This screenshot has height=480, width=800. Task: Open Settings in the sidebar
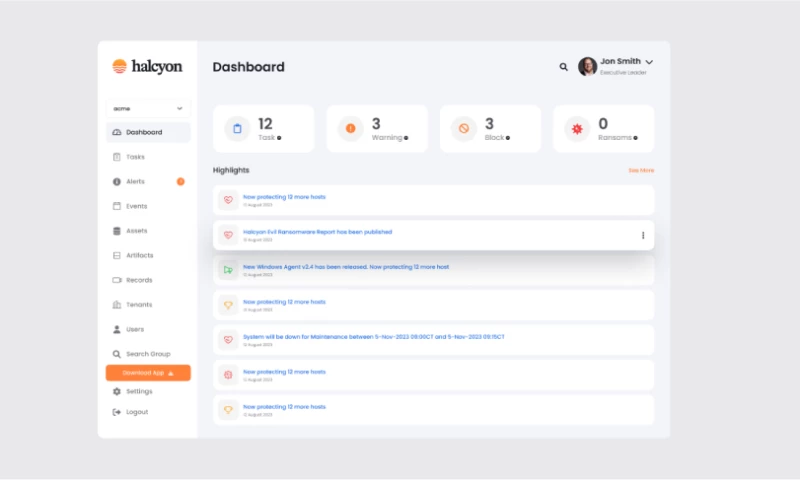[x=139, y=391]
